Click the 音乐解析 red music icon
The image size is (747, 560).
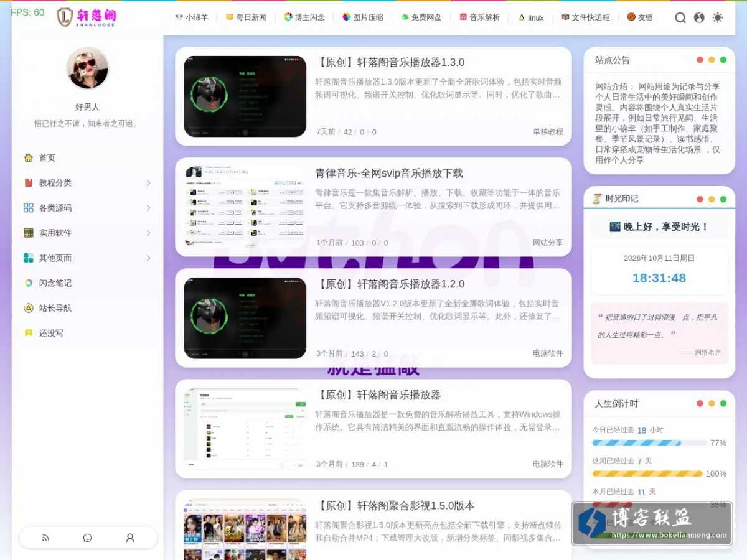[x=464, y=17]
